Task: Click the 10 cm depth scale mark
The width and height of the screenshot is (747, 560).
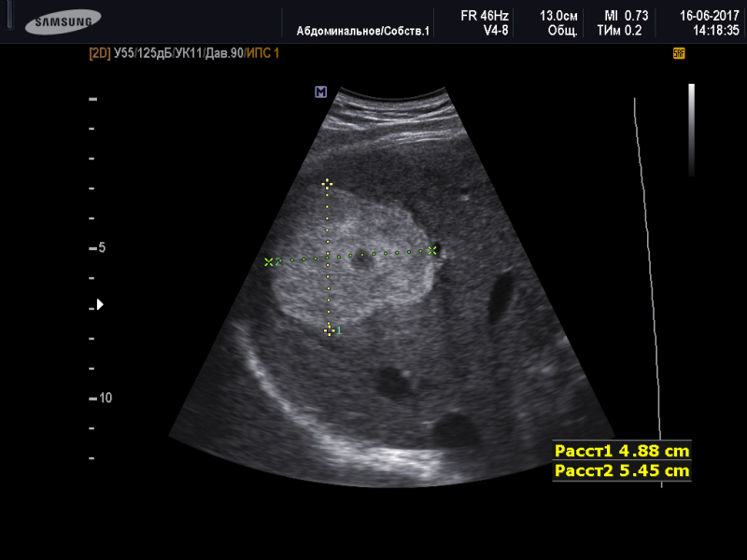Action: 101,399
